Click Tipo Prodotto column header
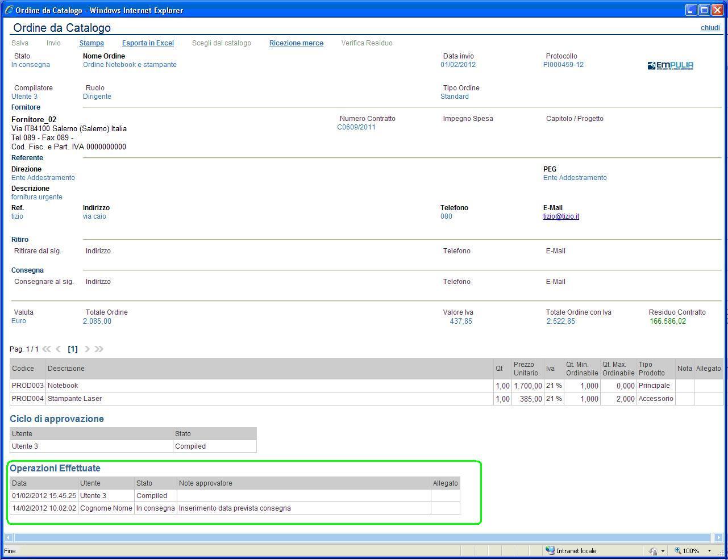 [656, 369]
